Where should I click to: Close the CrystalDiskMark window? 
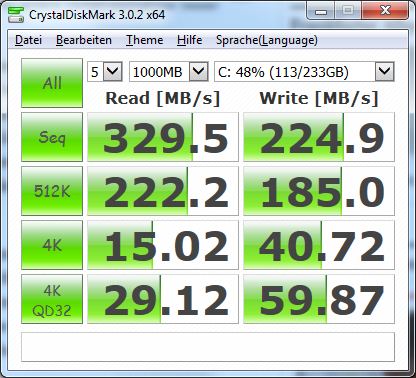point(385,11)
